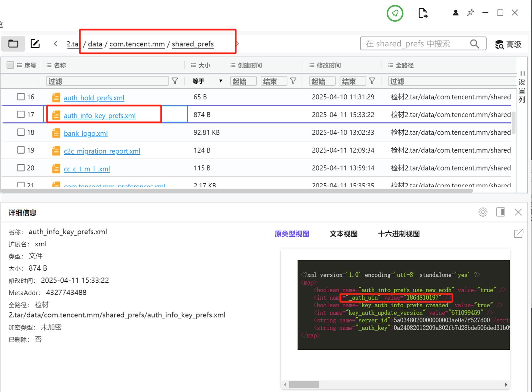Click the edit path pencil icon
This screenshot has height=392, width=532.
[35, 44]
